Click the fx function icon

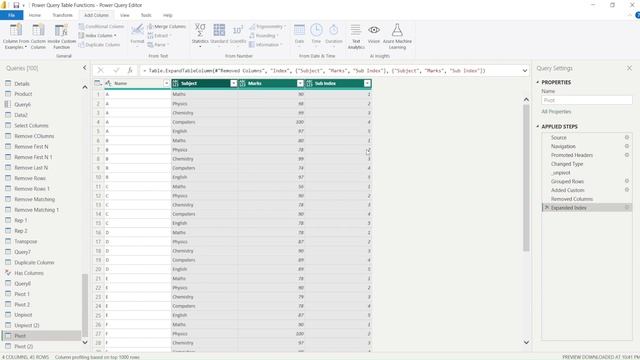pyautogui.click(x=130, y=71)
